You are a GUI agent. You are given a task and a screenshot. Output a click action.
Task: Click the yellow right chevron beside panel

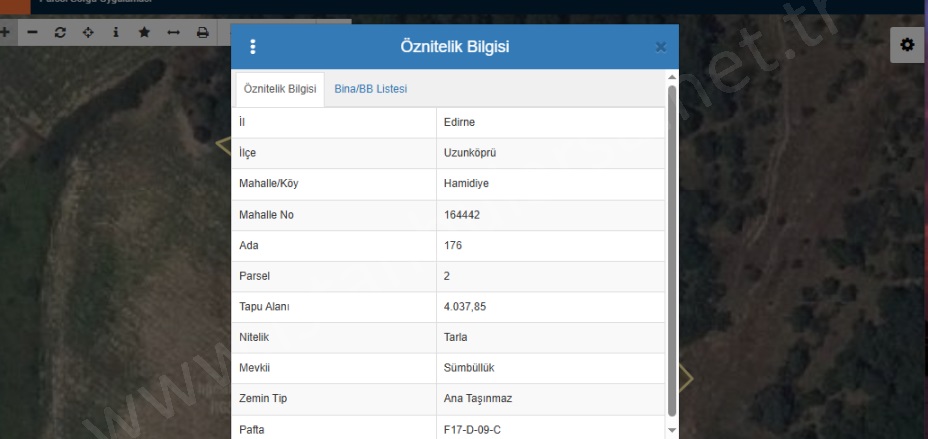click(x=686, y=377)
